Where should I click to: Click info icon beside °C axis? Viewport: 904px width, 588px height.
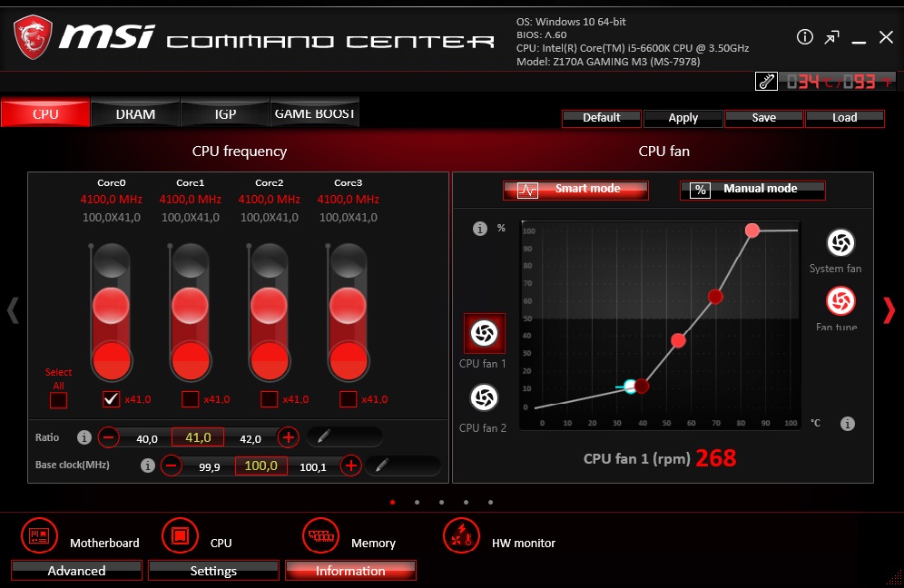pyautogui.click(x=847, y=424)
